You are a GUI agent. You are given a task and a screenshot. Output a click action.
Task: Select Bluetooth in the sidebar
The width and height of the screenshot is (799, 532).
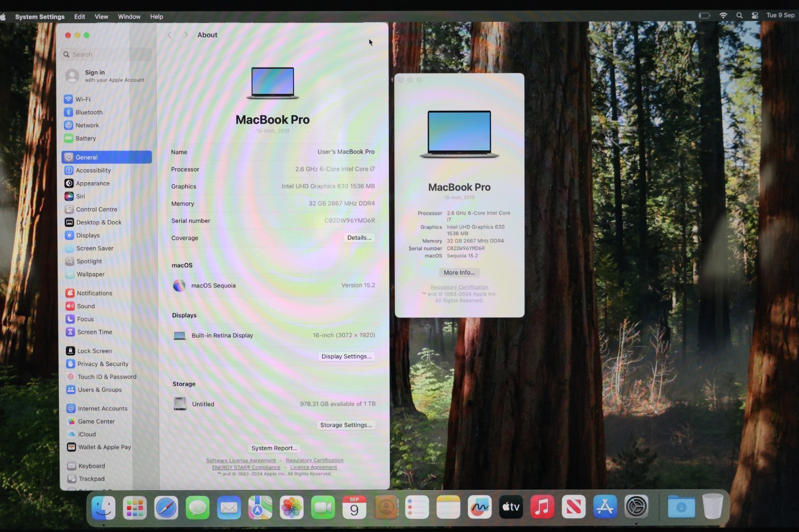coord(88,112)
